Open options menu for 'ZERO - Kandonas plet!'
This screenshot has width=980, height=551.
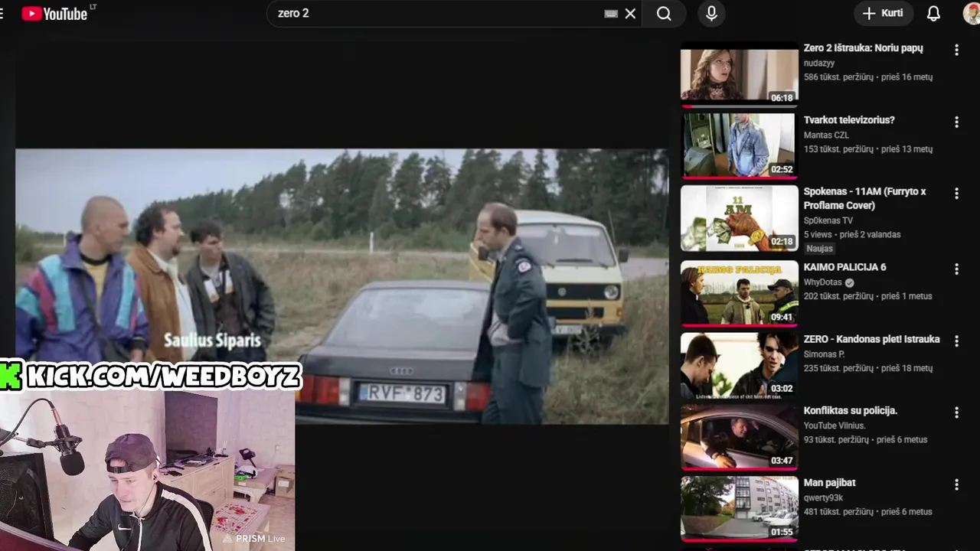coord(956,341)
